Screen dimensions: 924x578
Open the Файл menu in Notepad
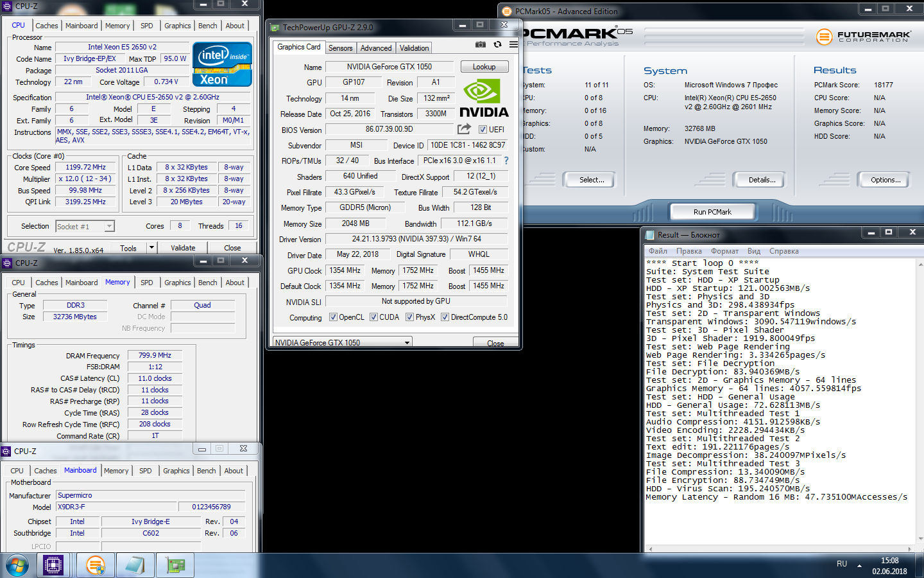[658, 251]
